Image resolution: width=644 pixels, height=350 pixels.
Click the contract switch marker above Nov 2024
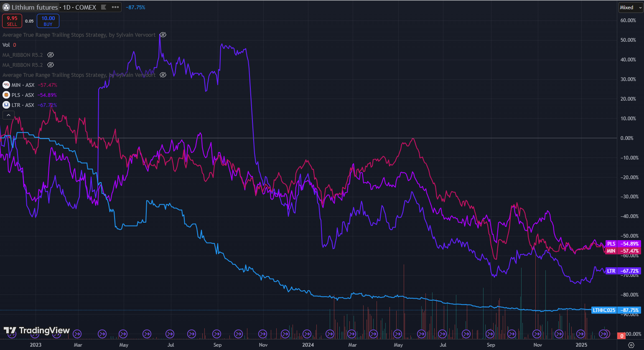pyautogui.click(x=537, y=334)
